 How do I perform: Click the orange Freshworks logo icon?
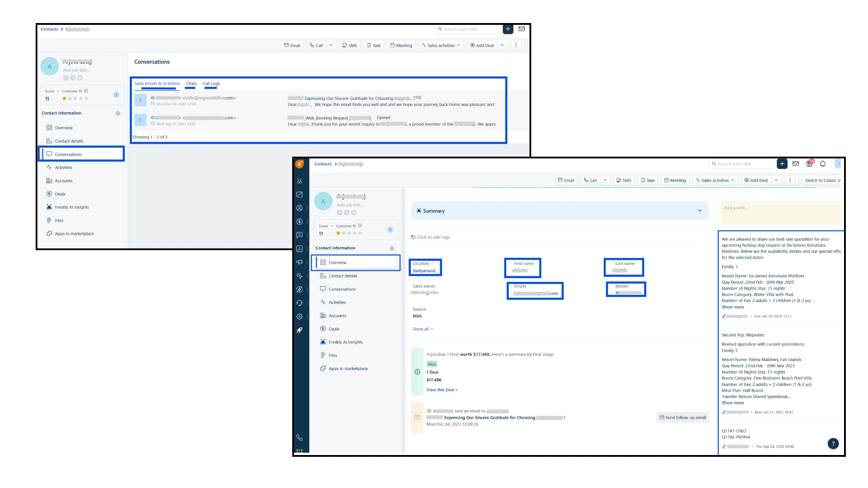click(x=299, y=164)
